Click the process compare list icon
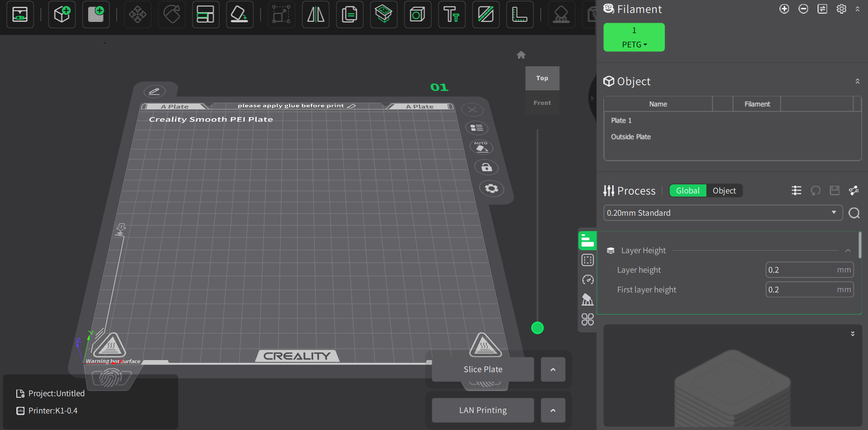Image resolution: width=868 pixels, height=430 pixels. (x=796, y=191)
